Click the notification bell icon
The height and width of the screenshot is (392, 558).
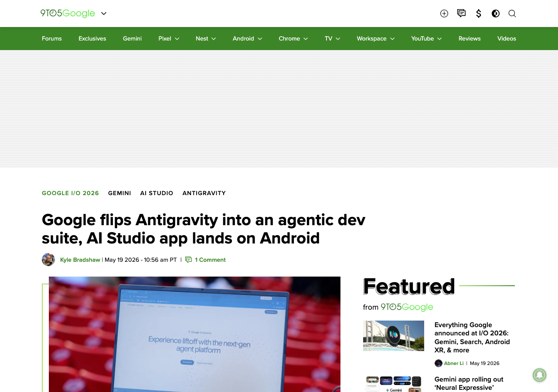tap(539, 375)
